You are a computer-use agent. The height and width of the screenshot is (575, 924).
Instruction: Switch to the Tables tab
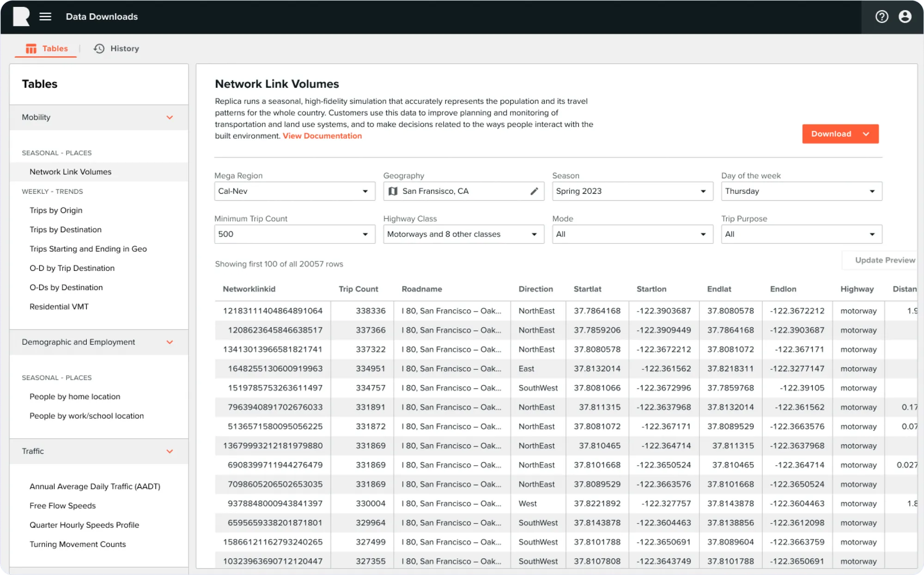47,48
